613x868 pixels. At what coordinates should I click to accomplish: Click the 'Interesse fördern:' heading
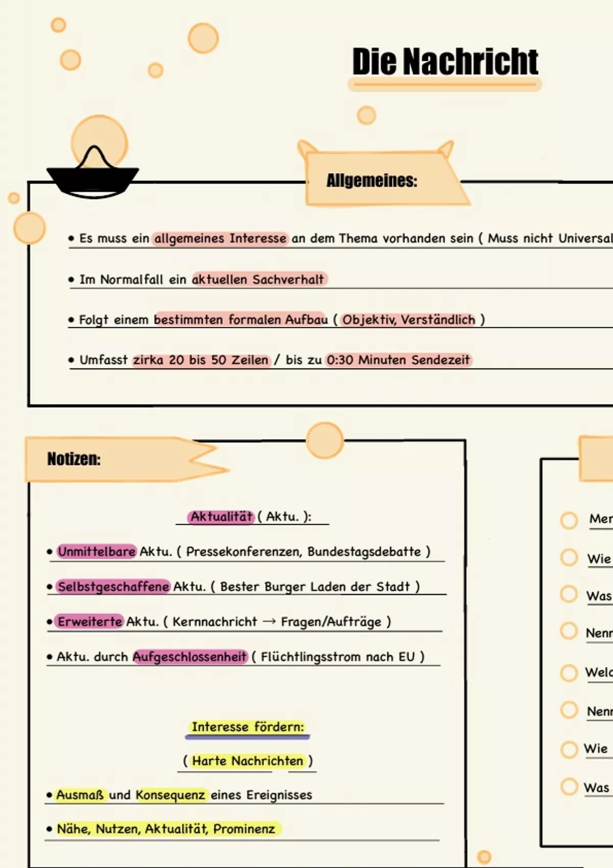point(248,727)
